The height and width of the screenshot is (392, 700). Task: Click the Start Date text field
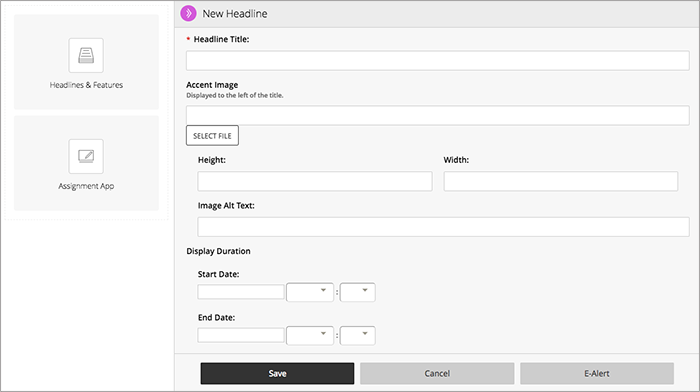pyautogui.click(x=241, y=292)
